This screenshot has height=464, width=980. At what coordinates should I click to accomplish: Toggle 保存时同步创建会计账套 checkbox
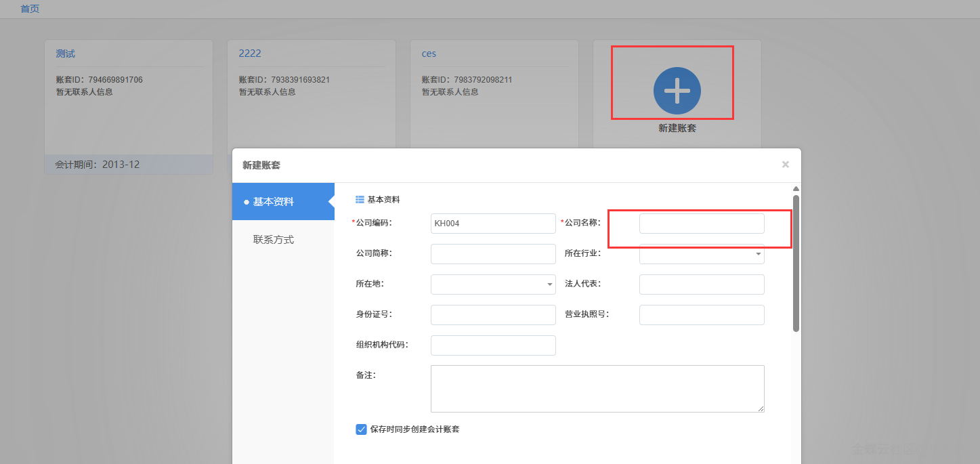[x=361, y=429]
